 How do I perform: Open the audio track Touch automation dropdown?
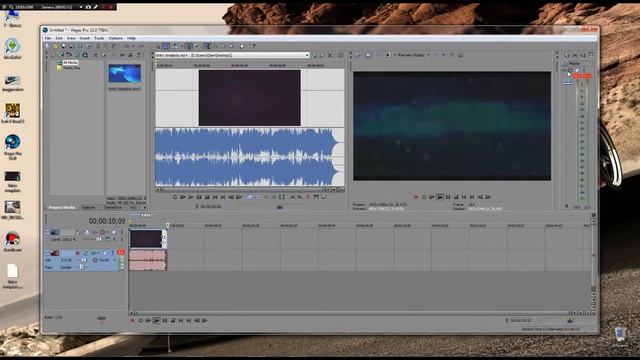115,260
